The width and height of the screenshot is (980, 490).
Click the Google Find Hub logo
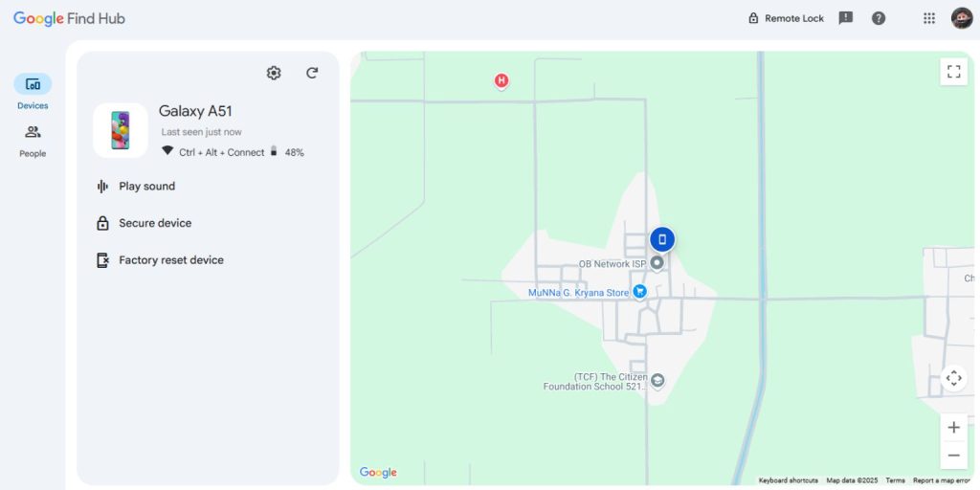69,19
